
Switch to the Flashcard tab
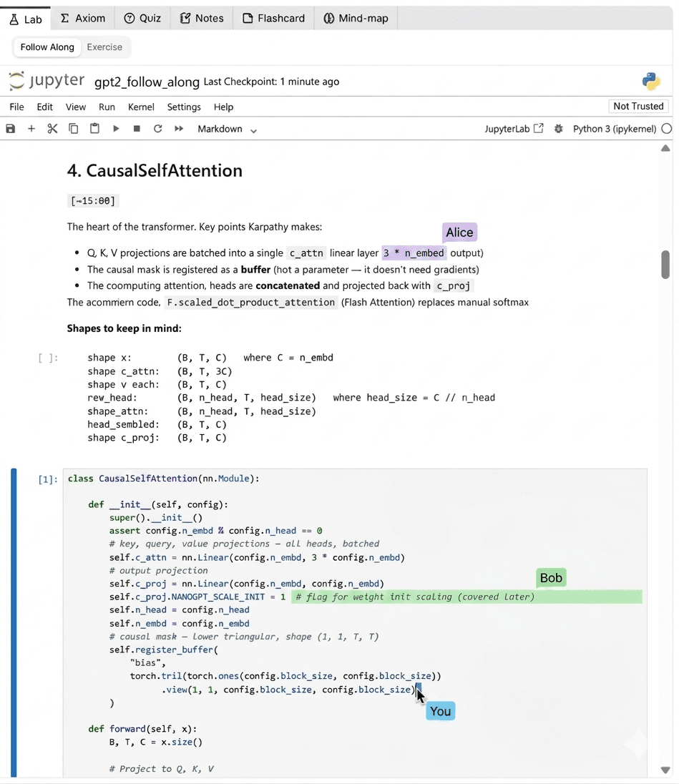click(x=273, y=19)
